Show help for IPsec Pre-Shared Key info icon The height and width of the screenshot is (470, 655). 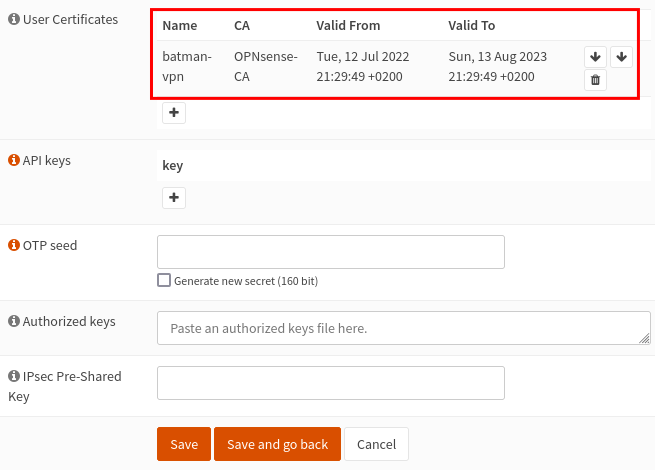pyautogui.click(x=14, y=376)
